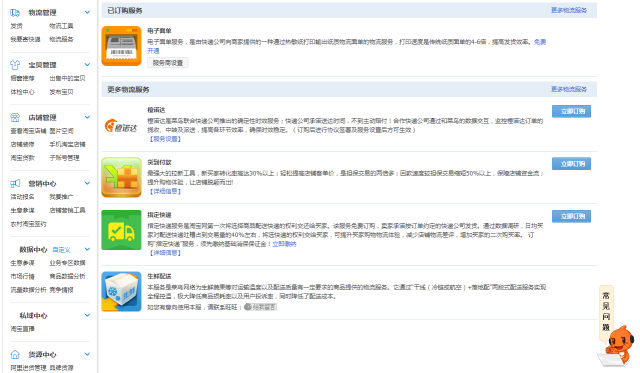The width and height of the screenshot is (640, 373).
Task: Open the 常见问题 side tab
Action: click(606, 311)
